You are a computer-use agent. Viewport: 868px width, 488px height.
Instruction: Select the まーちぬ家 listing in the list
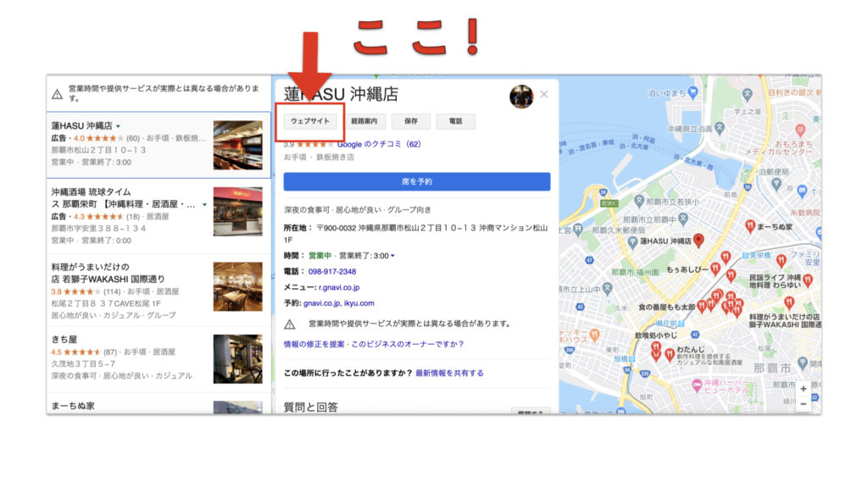[73, 406]
